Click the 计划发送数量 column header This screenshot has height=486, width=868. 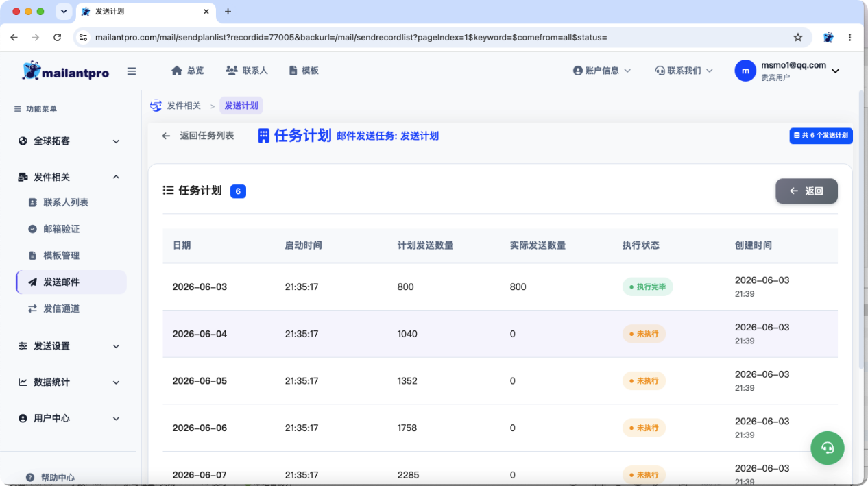pyautogui.click(x=425, y=245)
